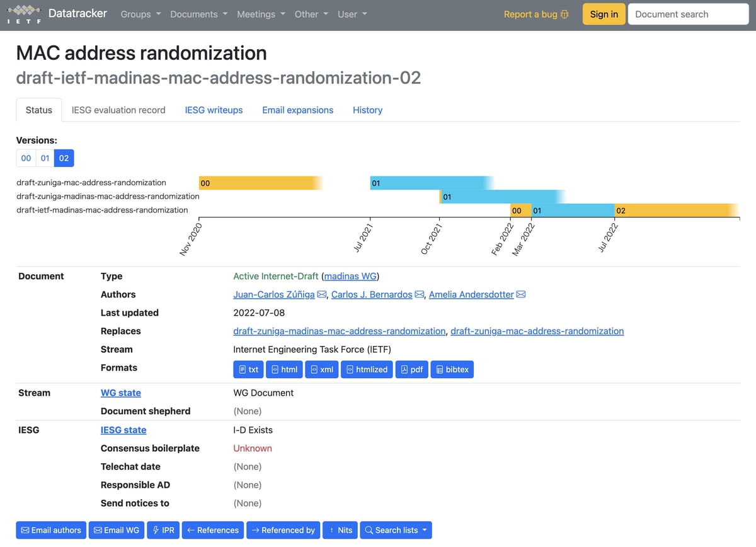Email Juan-Carlos Zúñiga via envelope icon
This screenshot has height=547, width=756.
click(x=322, y=295)
